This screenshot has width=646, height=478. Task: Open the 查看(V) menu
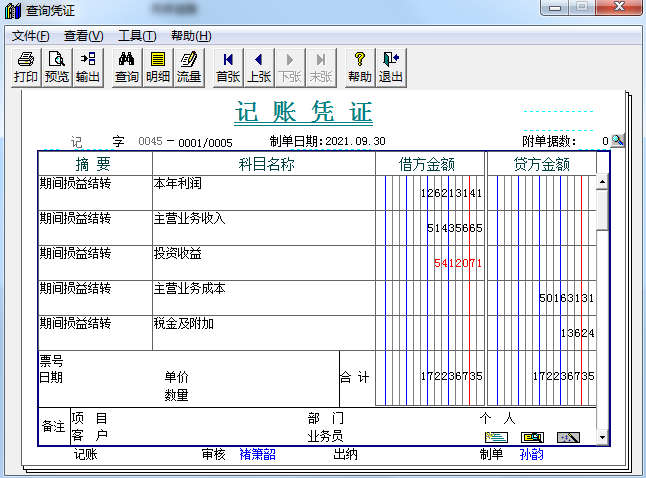pyautogui.click(x=84, y=36)
